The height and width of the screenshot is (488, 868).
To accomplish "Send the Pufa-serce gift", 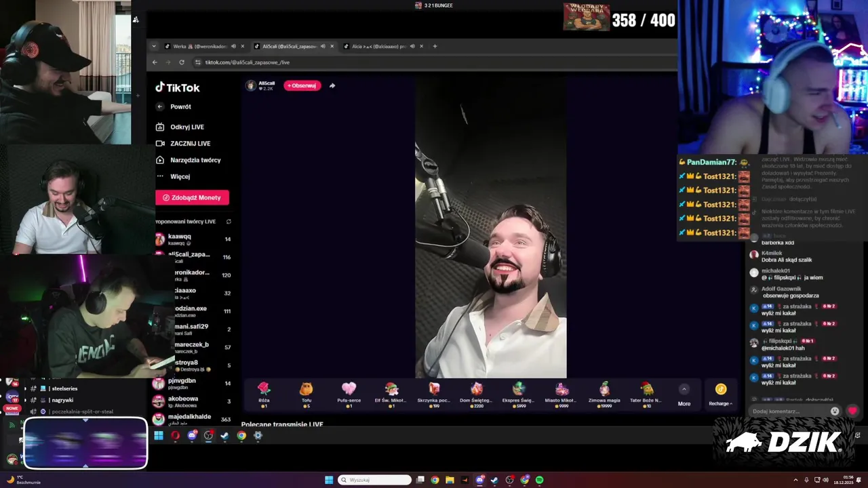I will pos(349,393).
